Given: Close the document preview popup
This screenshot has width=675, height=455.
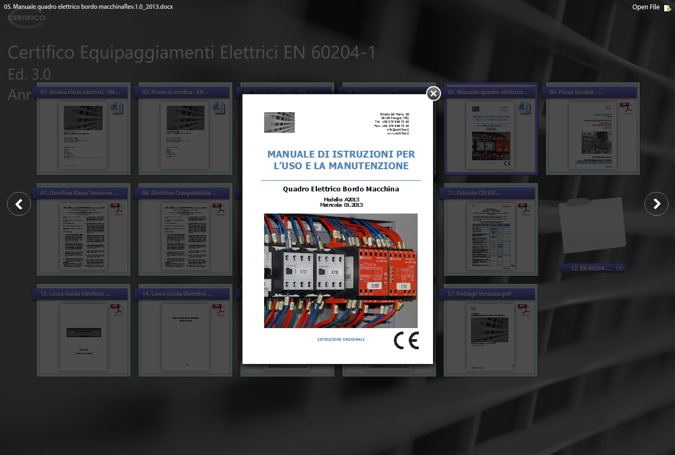Looking at the screenshot, I should 433,94.
